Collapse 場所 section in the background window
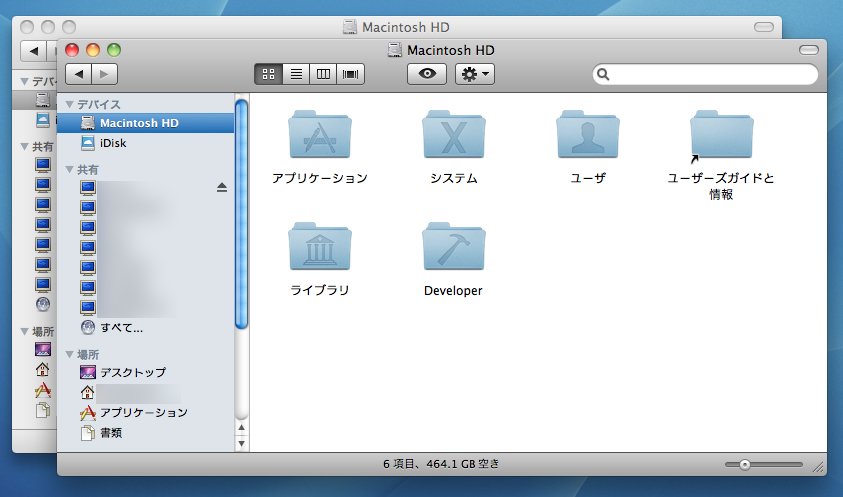This screenshot has height=497, width=843. pos(24,331)
